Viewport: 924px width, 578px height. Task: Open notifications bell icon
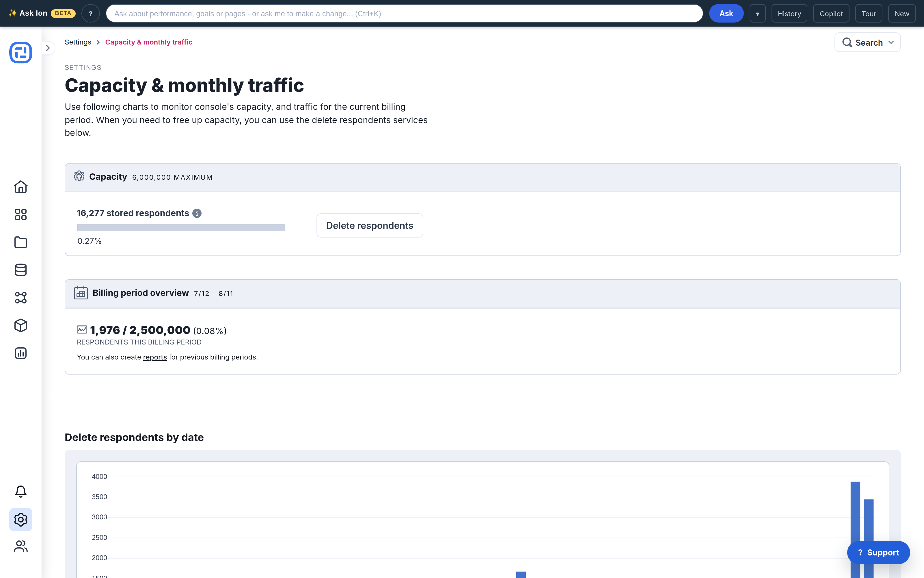(21, 492)
